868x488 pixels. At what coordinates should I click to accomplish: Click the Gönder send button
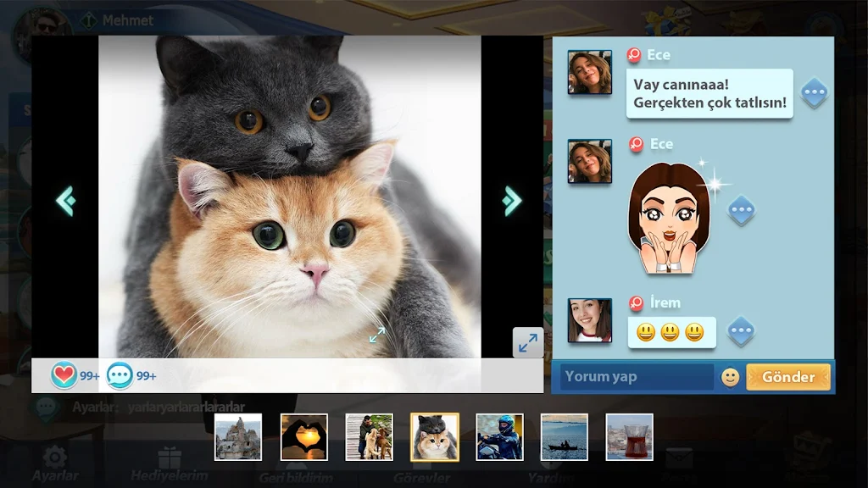[788, 377]
